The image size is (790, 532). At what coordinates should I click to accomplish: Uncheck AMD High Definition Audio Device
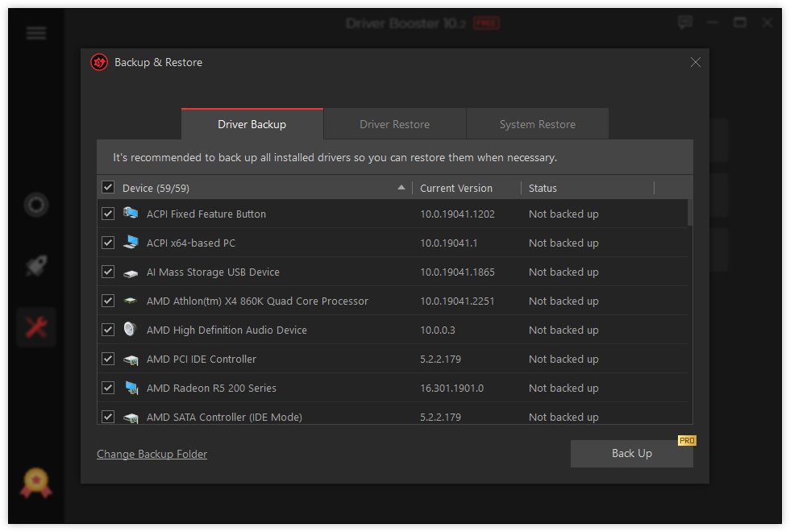108,330
